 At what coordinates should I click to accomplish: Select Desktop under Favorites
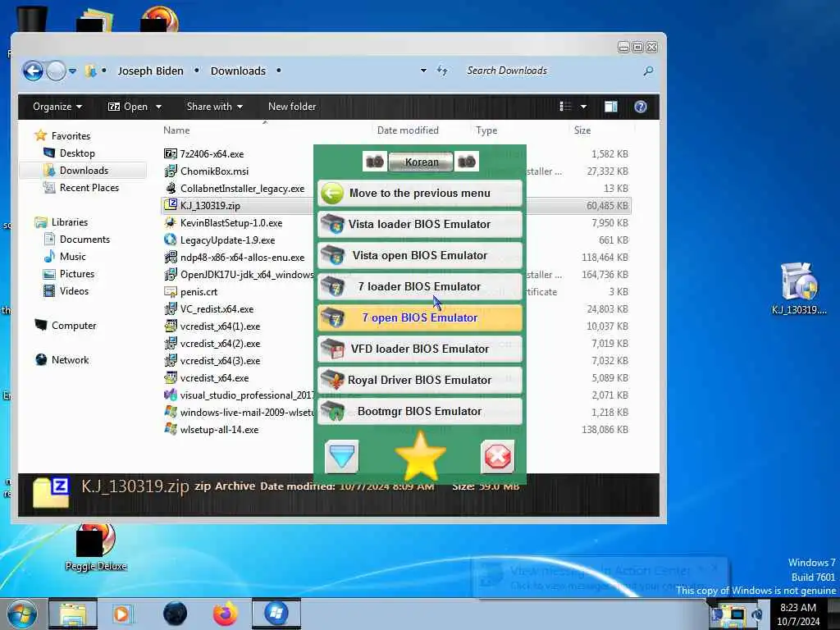click(x=77, y=153)
